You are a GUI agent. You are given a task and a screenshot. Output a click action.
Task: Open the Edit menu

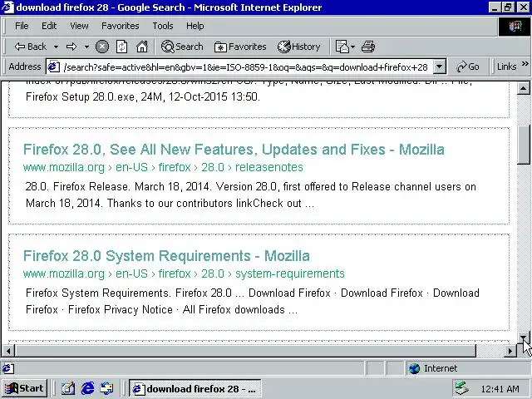pyautogui.click(x=49, y=26)
